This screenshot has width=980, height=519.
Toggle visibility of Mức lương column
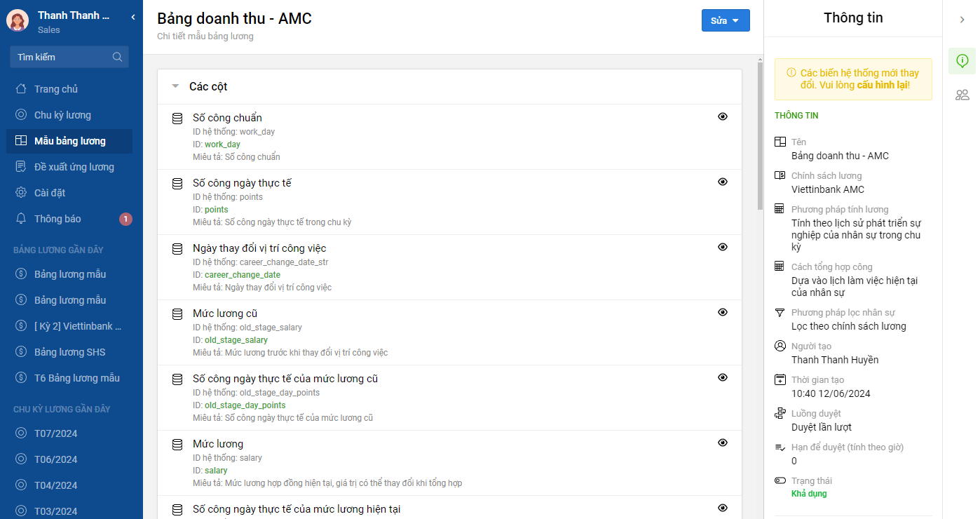tap(723, 443)
